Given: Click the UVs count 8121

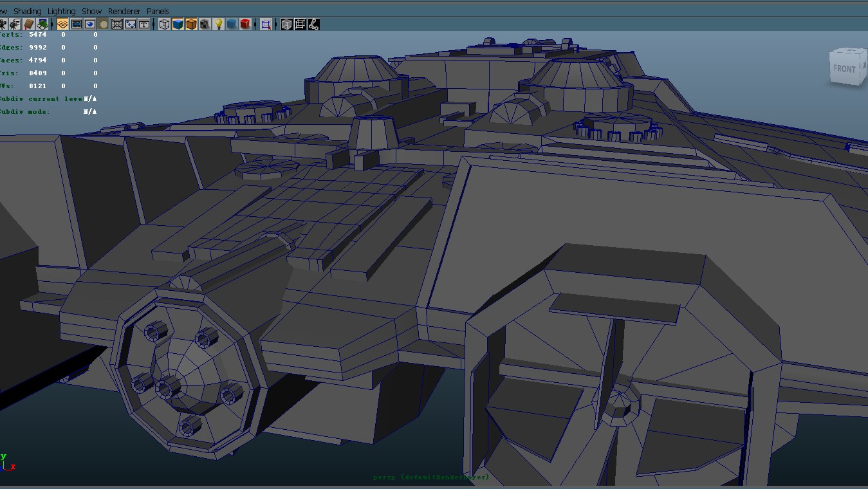Looking at the screenshot, I should point(38,86).
